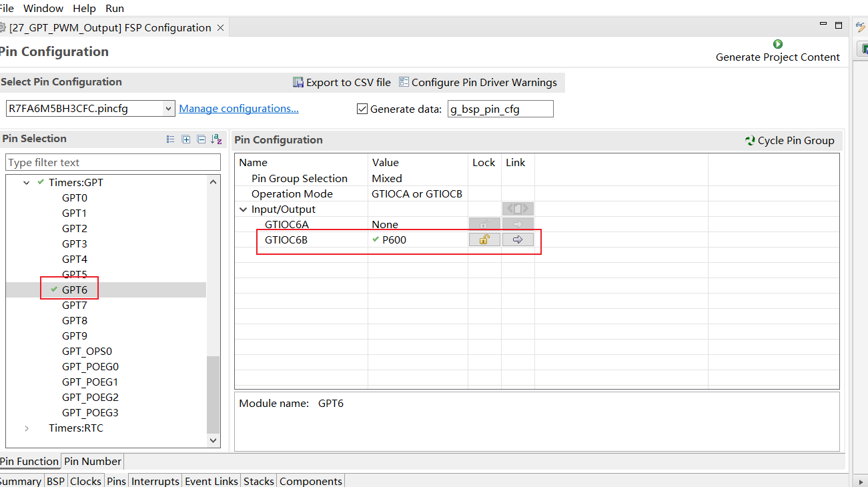Click the lock icon for GTIOC6A

point(484,224)
